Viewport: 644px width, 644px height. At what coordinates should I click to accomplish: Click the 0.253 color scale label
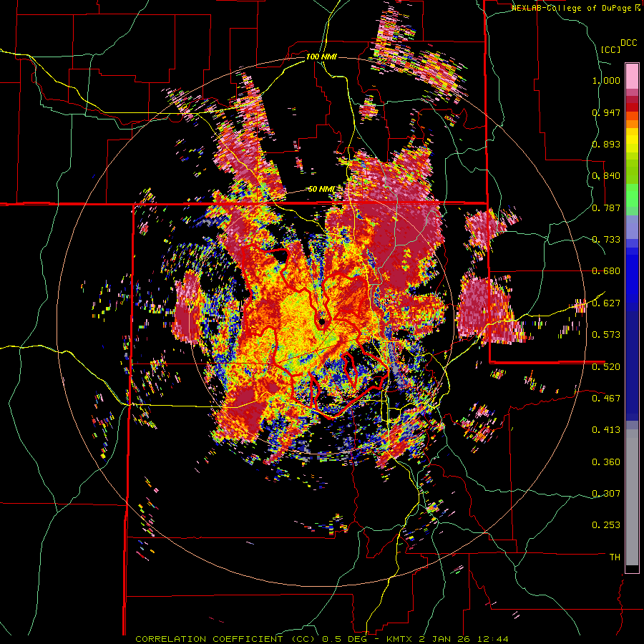click(606, 525)
